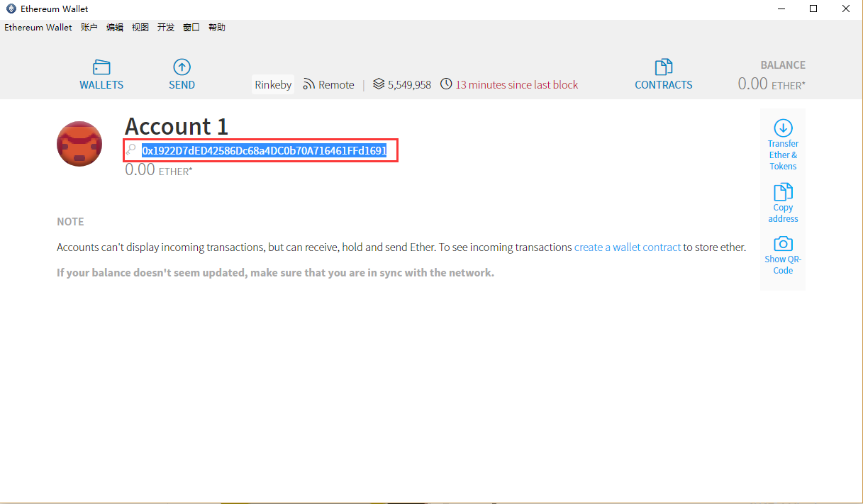The image size is (863, 504).
Task: Open the Contracts page
Action: coord(663,74)
